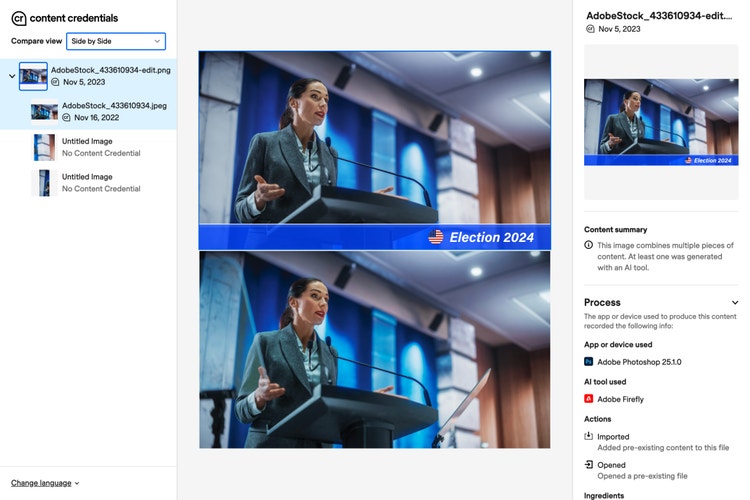Collapse the Process section chevron
This screenshot has width=750, height=500.
pyautogui.click(x=735, y=302)
